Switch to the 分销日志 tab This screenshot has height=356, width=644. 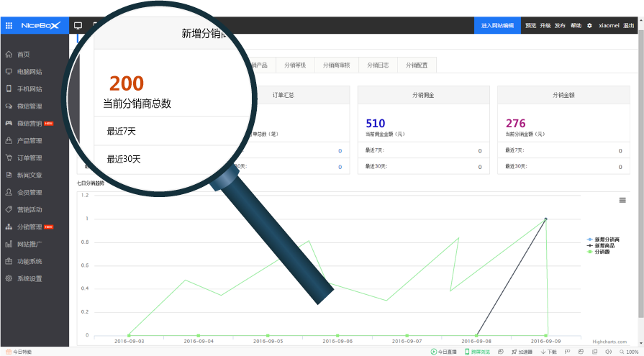[x=378, y=65]
